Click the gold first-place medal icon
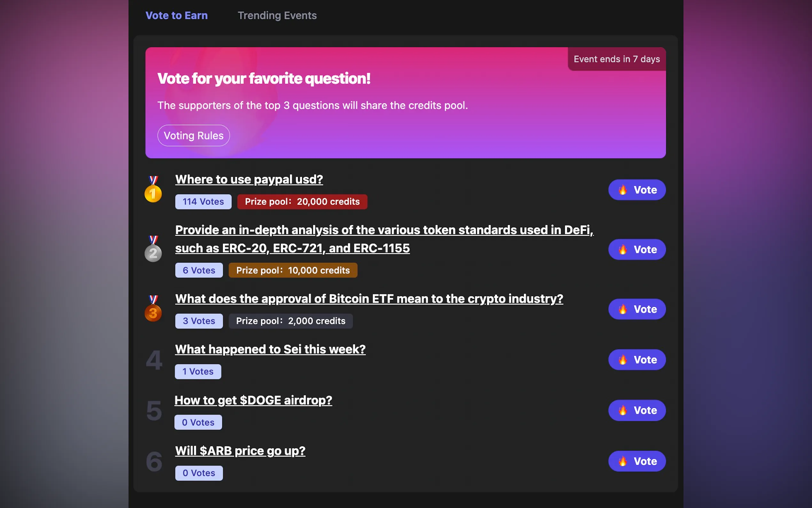812x508 pixels. pos(153,190)
